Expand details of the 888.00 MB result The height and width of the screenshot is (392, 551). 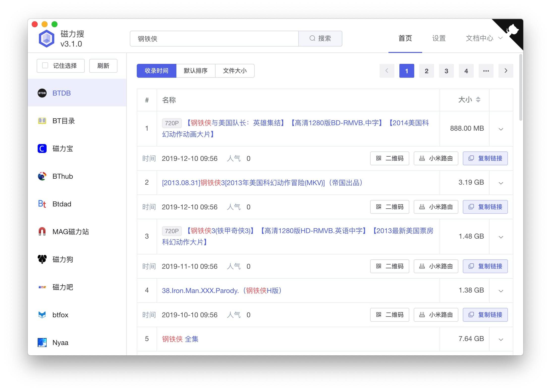pyautogui.click(x=501, y=129)
